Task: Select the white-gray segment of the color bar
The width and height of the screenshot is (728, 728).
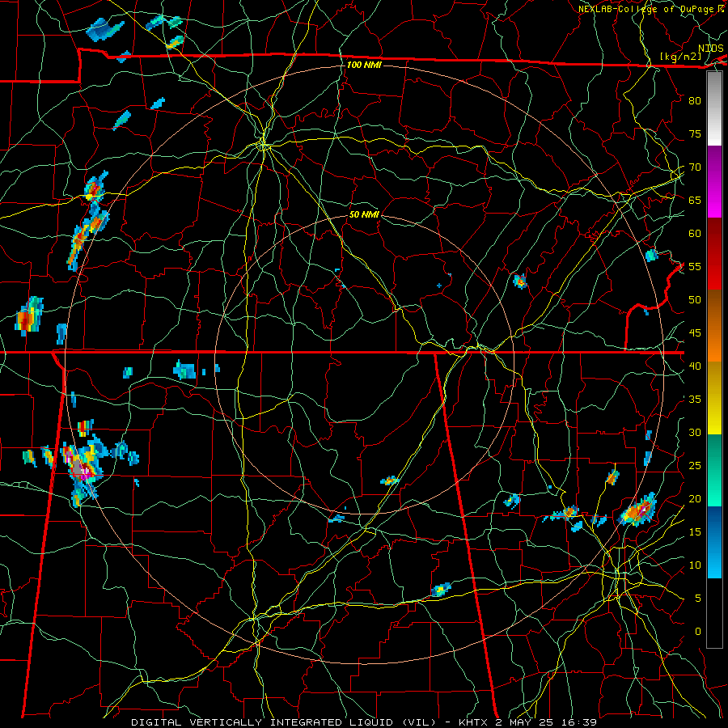Action: [x=714, y=108]
